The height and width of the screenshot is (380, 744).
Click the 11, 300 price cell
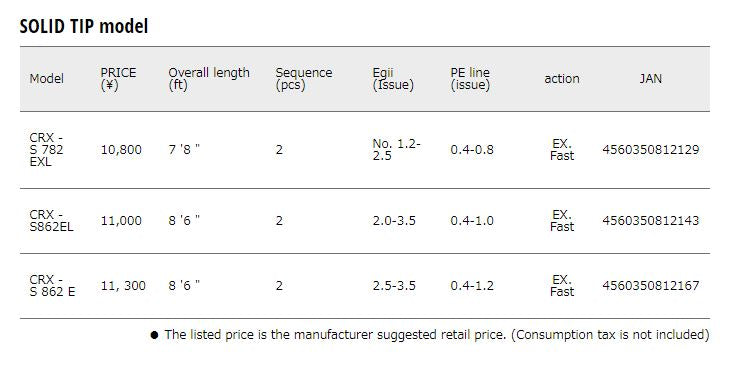coord(123,286)
